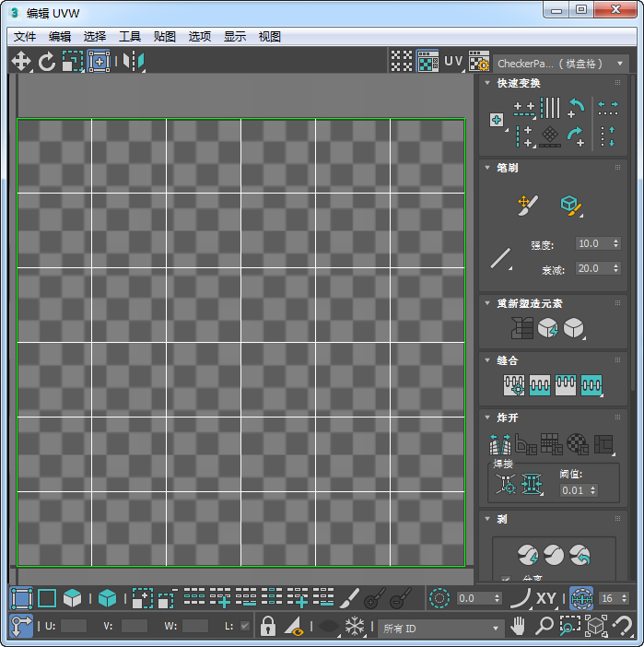Open the 选项 menu
The image size is (644, 647).
pos(200,37)
